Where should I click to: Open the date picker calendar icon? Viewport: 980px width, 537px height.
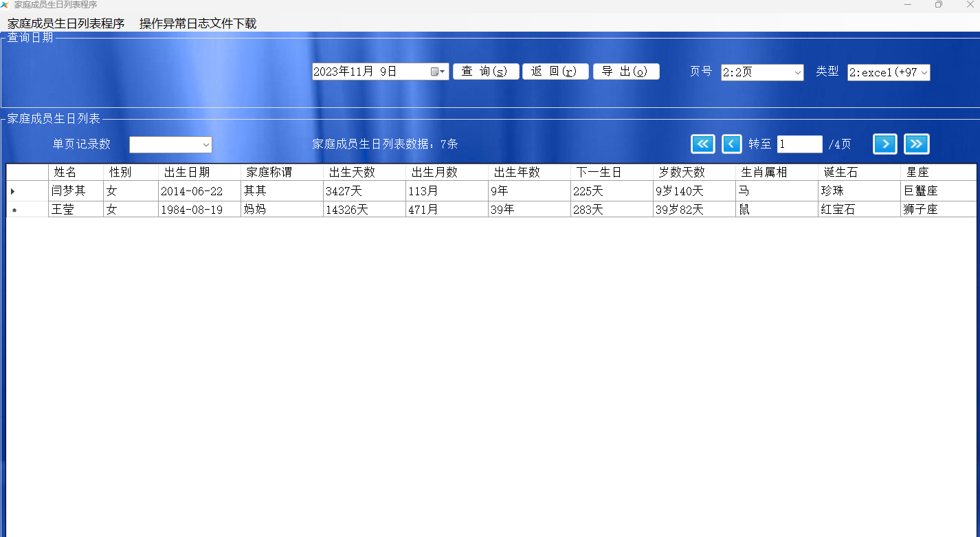tap(438, 72)
